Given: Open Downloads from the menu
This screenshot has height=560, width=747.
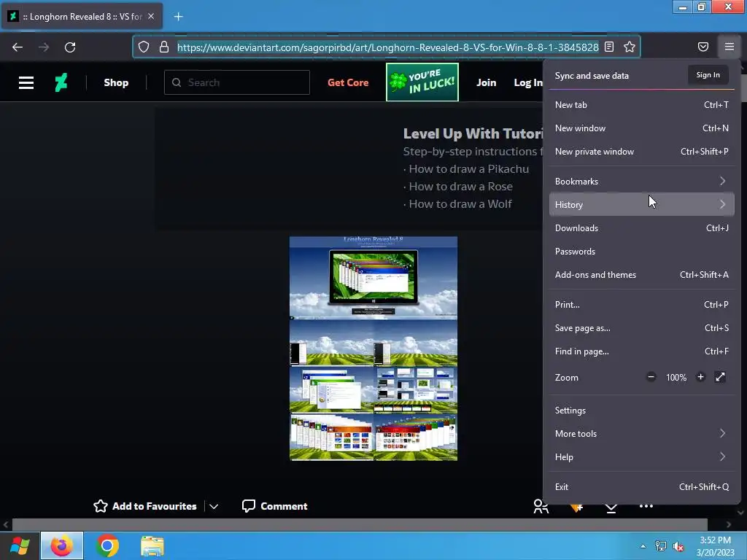Looking at the screenshot, I should pos(641,227).
